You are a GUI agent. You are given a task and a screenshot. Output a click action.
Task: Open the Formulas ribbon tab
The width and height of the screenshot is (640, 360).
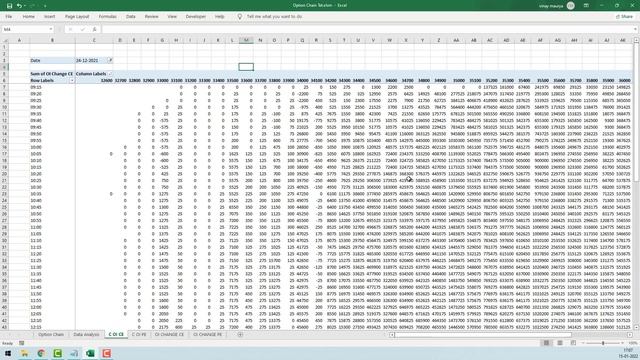pyautogui.click(x=108, y=17)
